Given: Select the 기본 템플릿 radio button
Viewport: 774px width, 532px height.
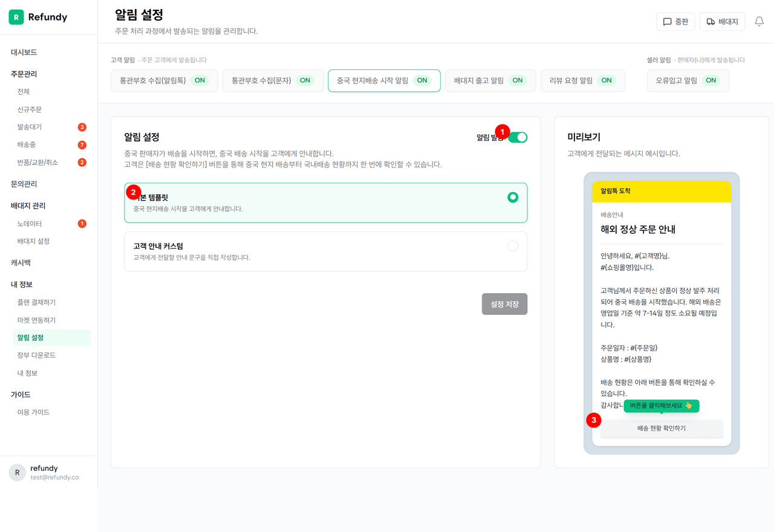Looking at the screenshot, I should (513, 197).
